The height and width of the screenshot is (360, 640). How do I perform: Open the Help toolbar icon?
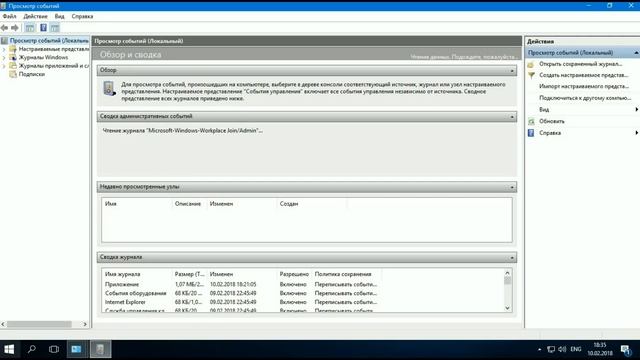coord(43,28)
